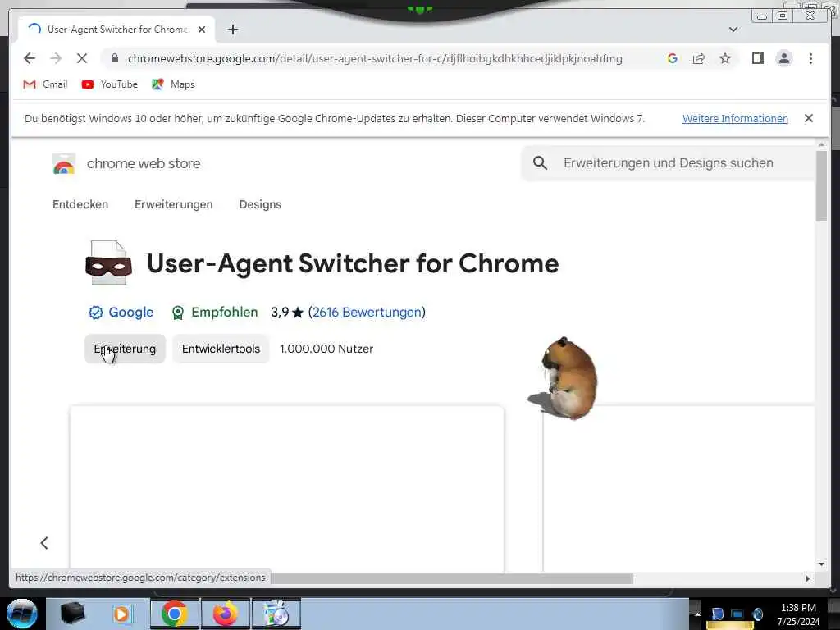Open the media player taskbar icon

point(122,614)
